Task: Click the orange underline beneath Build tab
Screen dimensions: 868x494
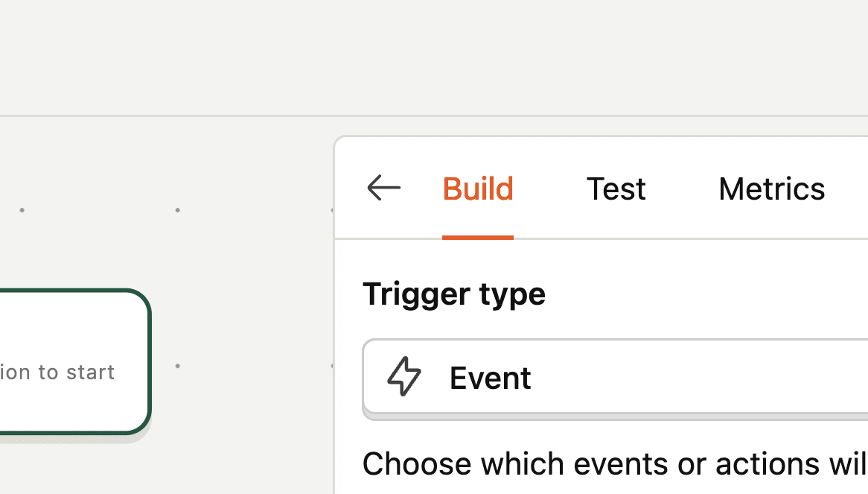Action: [x=478, y=238]
